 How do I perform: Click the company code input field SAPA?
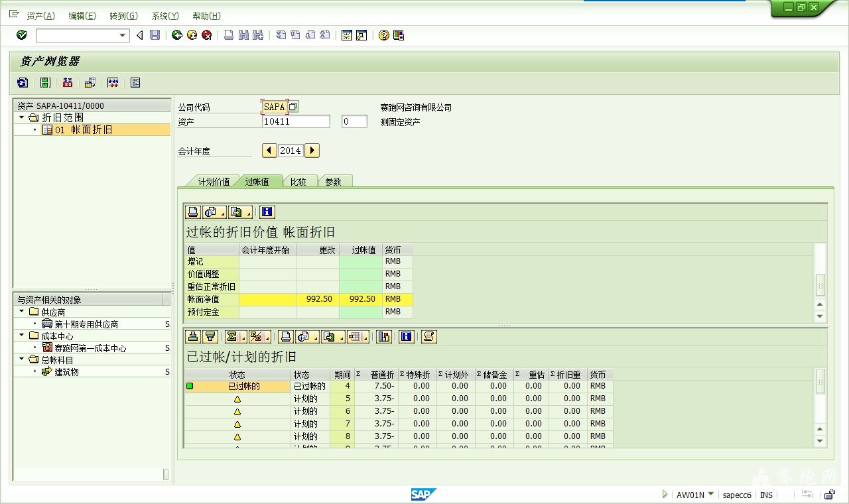click(x=274, y=107)
